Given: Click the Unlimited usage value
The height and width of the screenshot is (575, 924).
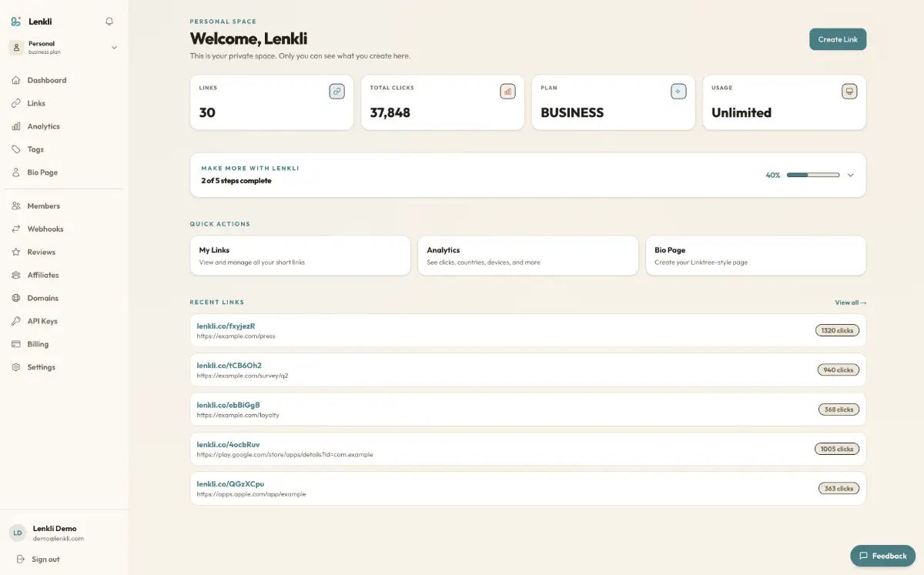Looking at the screenshot, I should [742, 112].
